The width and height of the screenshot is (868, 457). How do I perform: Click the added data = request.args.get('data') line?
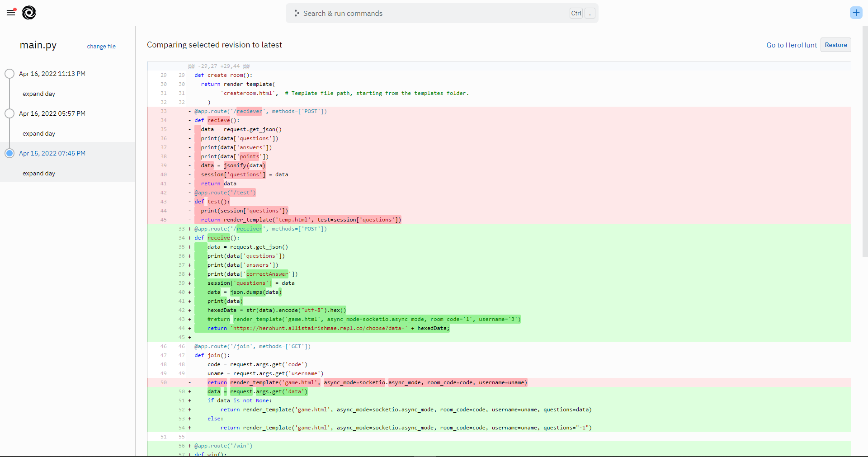(x=499, y=391)
